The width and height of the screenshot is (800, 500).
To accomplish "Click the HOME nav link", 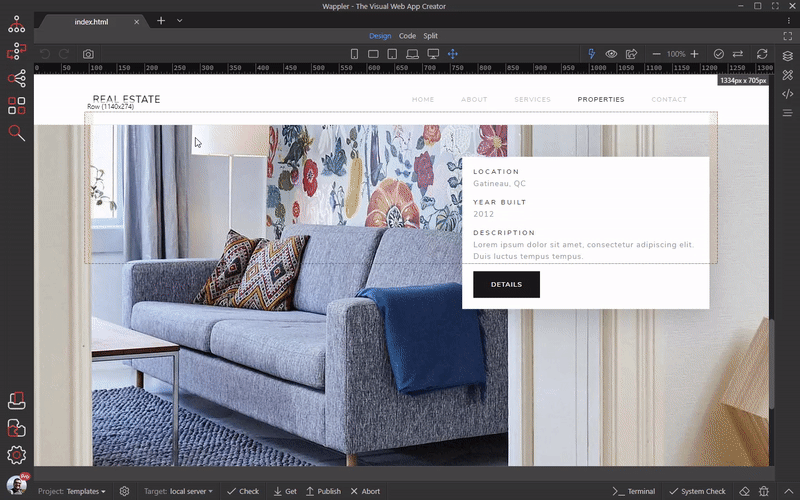I will (x=423, y=99).
